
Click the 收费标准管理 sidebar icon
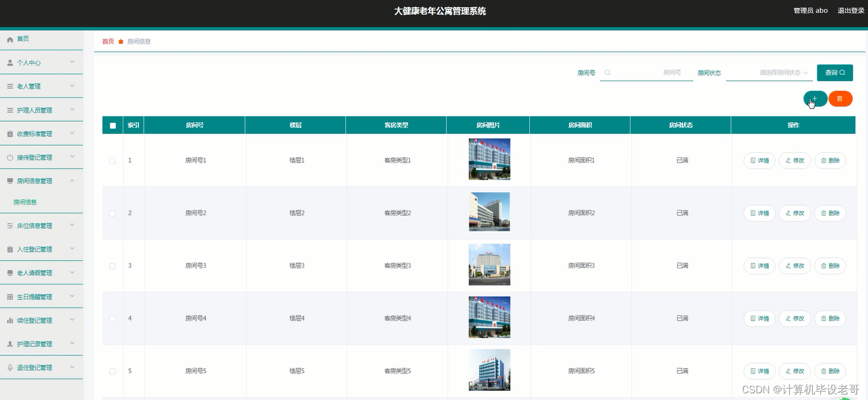click(x=9, y=133)
